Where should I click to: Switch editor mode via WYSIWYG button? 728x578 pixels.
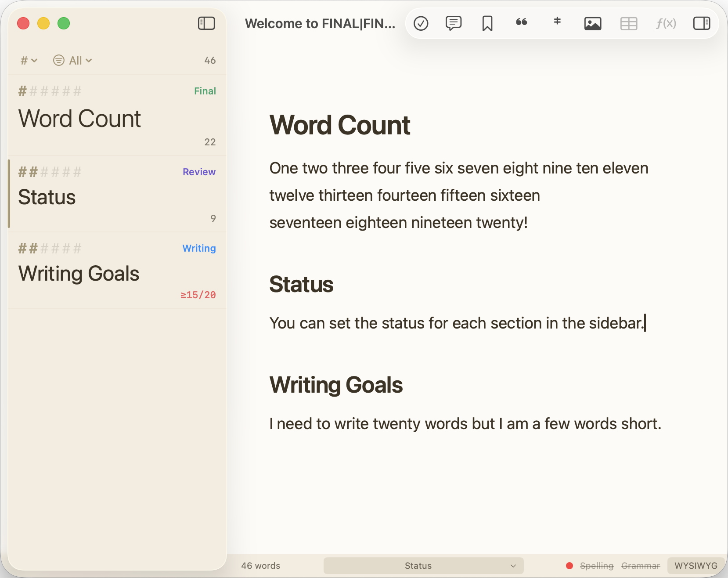(696, 566)
